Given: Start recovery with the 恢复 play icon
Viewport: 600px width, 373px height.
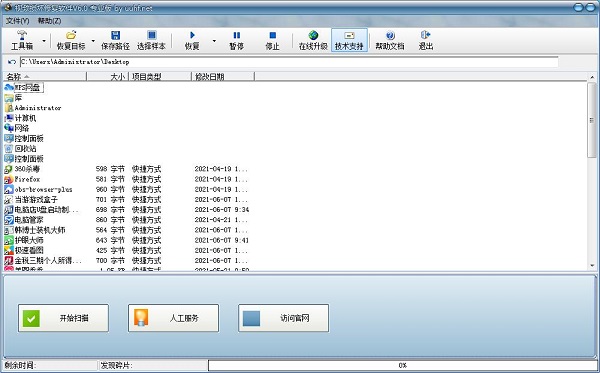Looking at the screenshot, I should [192, 35].
